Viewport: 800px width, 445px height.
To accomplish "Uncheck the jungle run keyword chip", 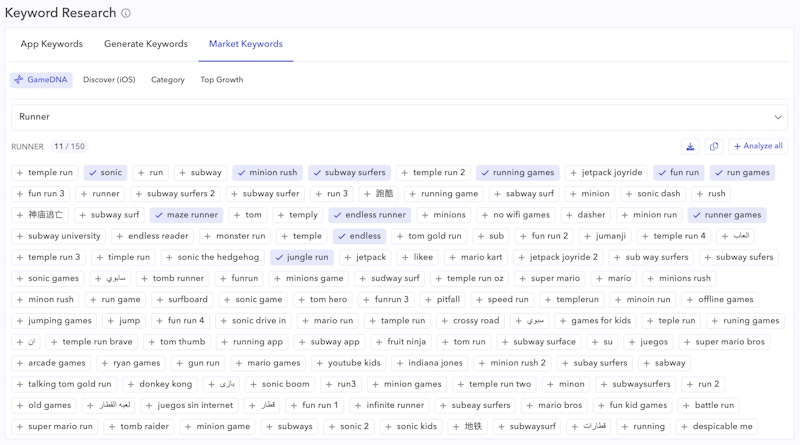I will point(301,257).
